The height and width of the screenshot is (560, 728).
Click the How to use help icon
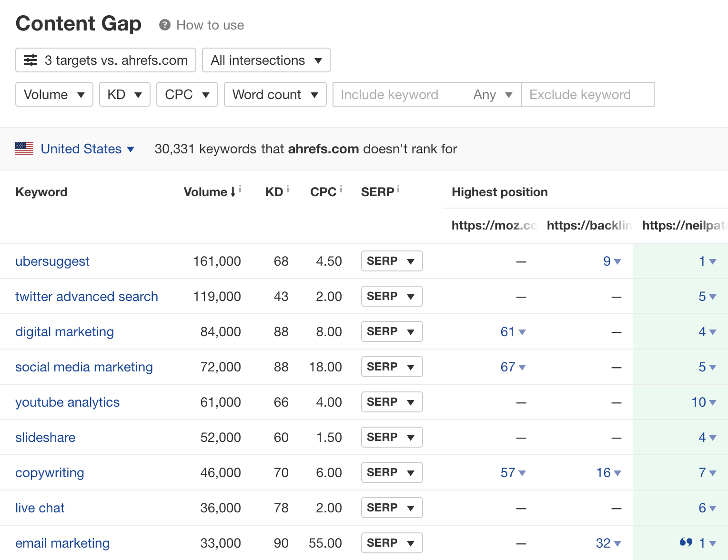pyautogui.click(x=165, y=25)
